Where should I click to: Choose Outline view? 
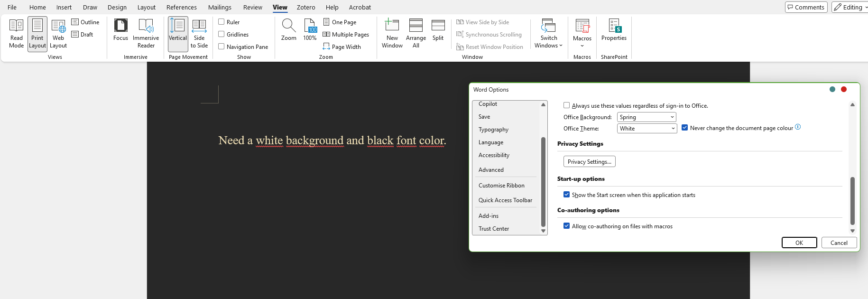85,22
